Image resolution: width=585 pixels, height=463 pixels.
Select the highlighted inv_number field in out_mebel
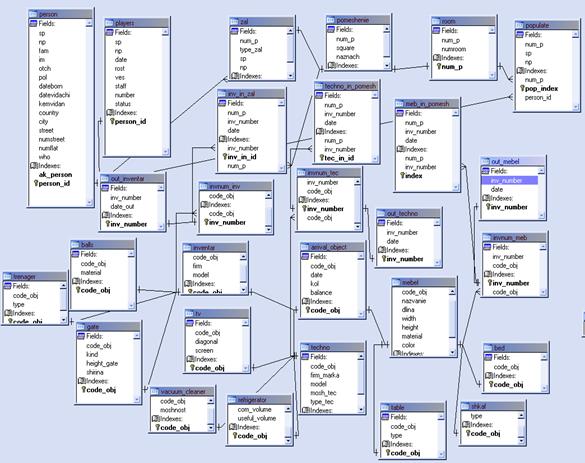(510, 181)
